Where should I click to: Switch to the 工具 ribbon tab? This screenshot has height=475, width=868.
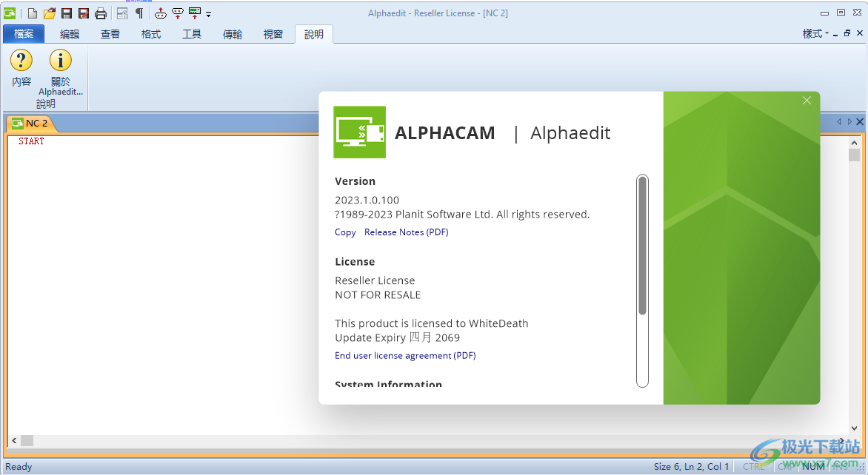pyautogui.click(x=191, y=33)
